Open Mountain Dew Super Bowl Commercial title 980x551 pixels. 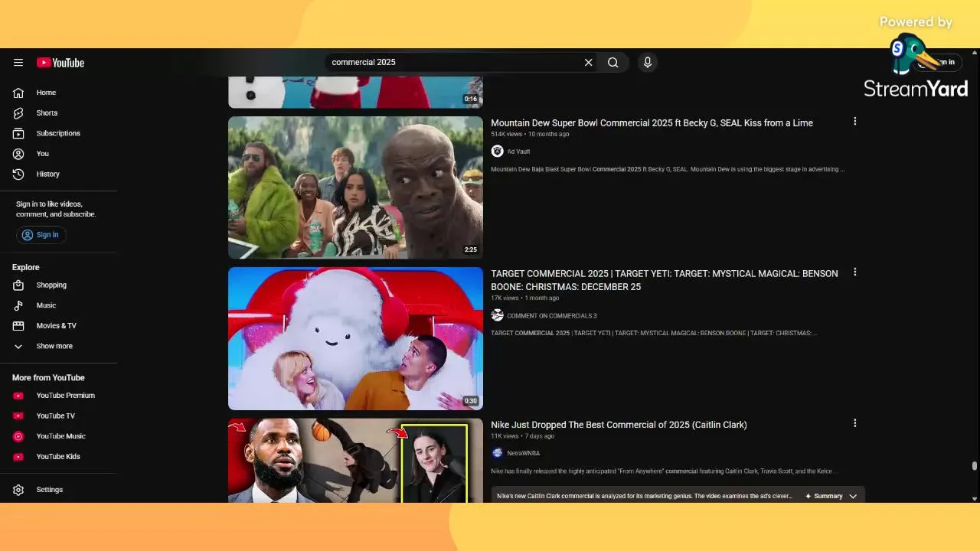pyautogui.click(x=652, y=123)
